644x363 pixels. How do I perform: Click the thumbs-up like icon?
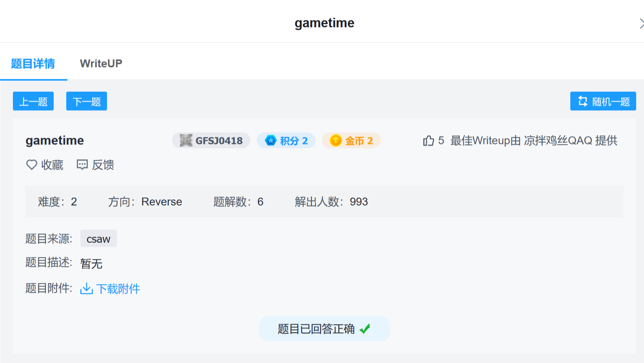pos(428,140)
